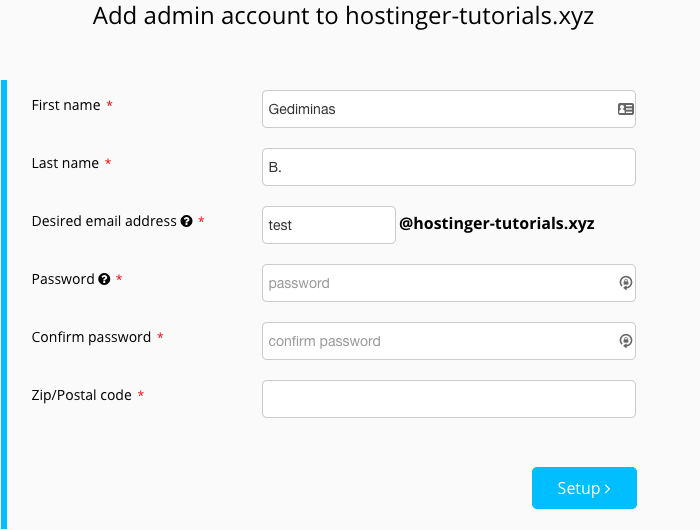Click the Confirm password label text
Screen dimensions: 700x530
click(91, 337)
